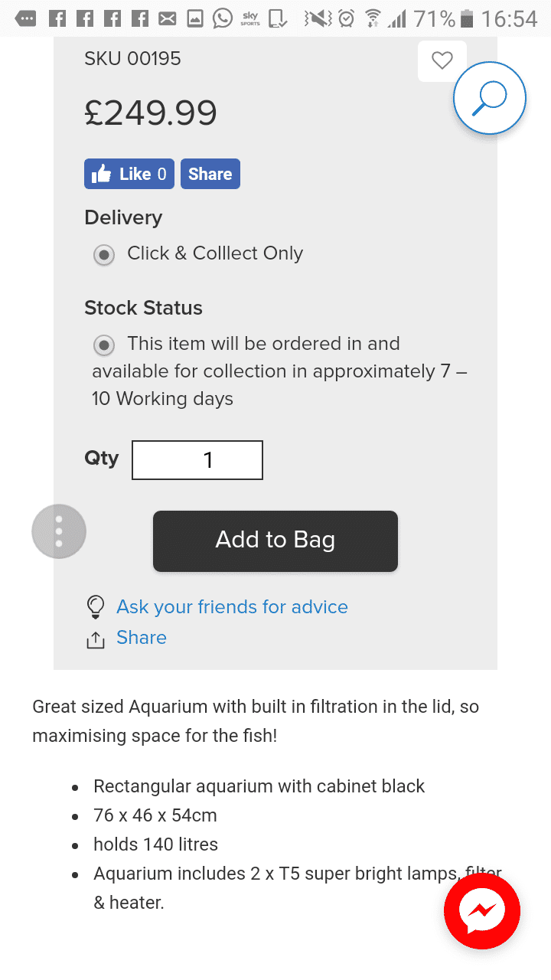The width and height of the screenshot is (551, 980).
Task: Open the magnifier search button
Action: coord(490,98)
